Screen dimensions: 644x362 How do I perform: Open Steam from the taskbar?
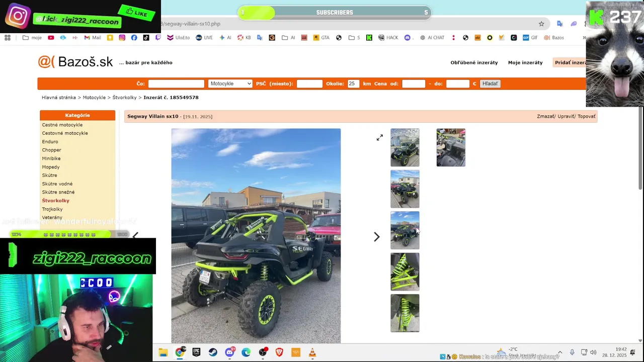tap(213, 352)
